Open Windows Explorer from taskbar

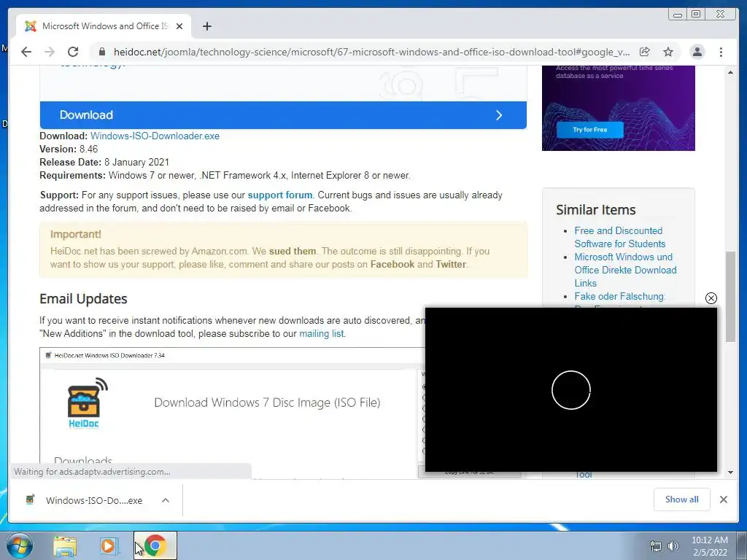[x=65, y=546]
